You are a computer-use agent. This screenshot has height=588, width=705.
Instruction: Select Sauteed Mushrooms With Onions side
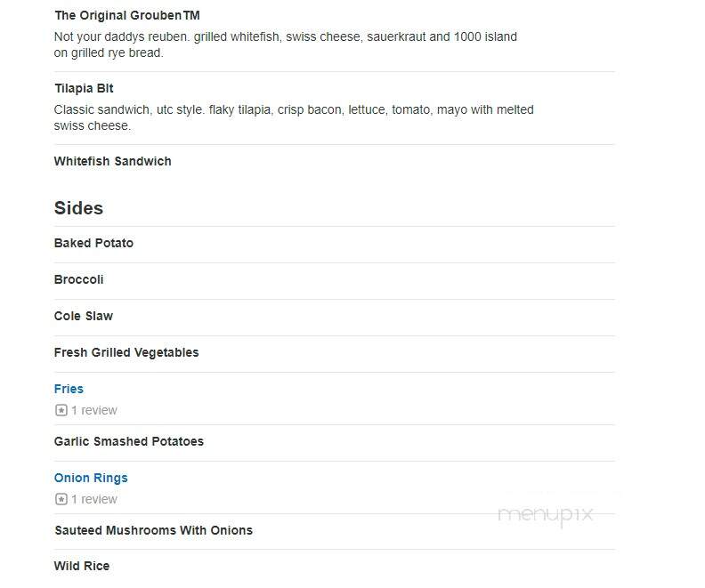click(x=153, y=530)
